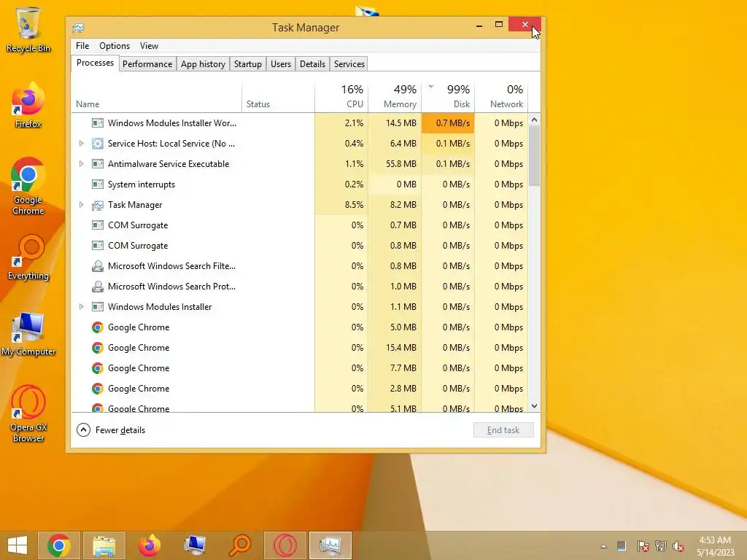This screenshot has height=560, width=747.
Task: Open My Computer desktop shortcut
Action: pyautogui.click(x=28, y=334)
